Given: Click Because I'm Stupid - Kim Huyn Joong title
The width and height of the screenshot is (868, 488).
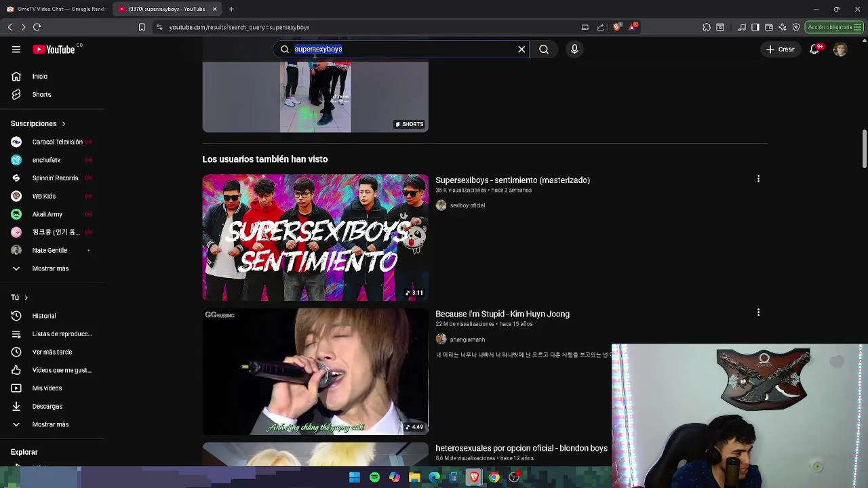Looking at the screenshot, I should [x=502, y=314].
